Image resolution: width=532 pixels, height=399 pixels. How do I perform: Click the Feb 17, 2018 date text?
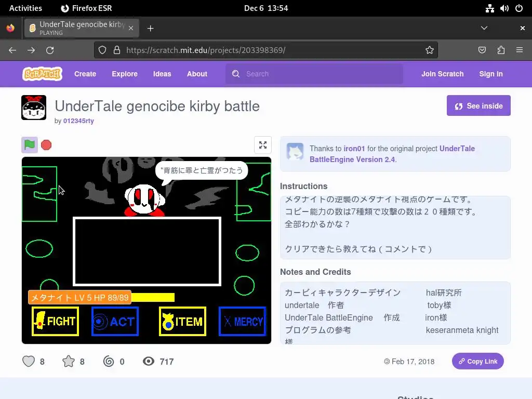click(x=413, y=362)
